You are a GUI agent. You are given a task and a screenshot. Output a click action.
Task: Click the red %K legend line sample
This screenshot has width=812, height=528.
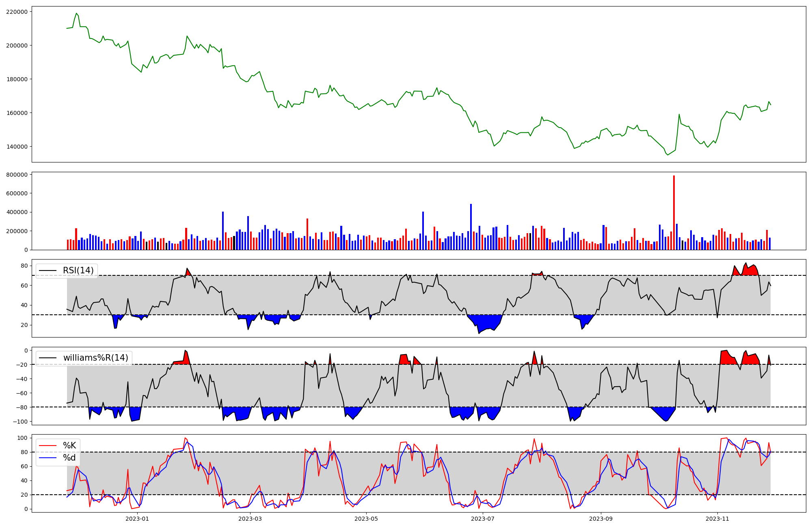pyautogui.click(x=48, y=446)
